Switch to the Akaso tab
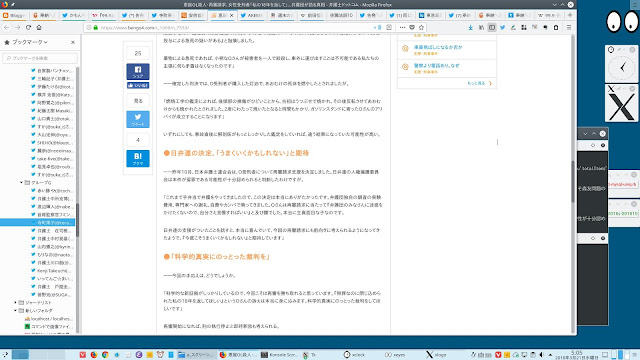 point(252,16)
